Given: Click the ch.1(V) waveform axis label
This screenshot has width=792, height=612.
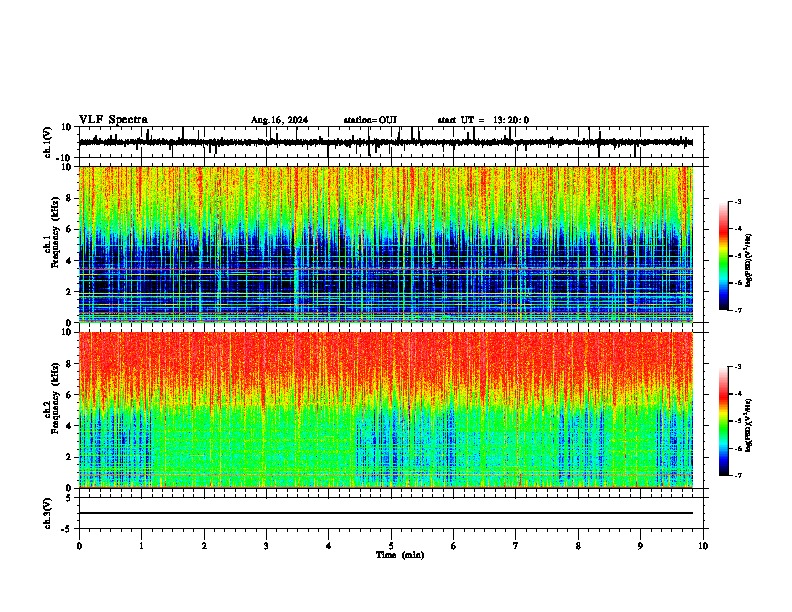Looking at the screenshot, I should pyautogui.click(x=47, y=142).
